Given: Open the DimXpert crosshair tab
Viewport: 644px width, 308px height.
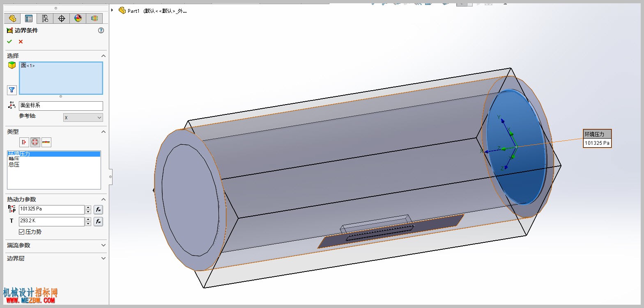Looking at the screenshot, I should tap(62, 18).
